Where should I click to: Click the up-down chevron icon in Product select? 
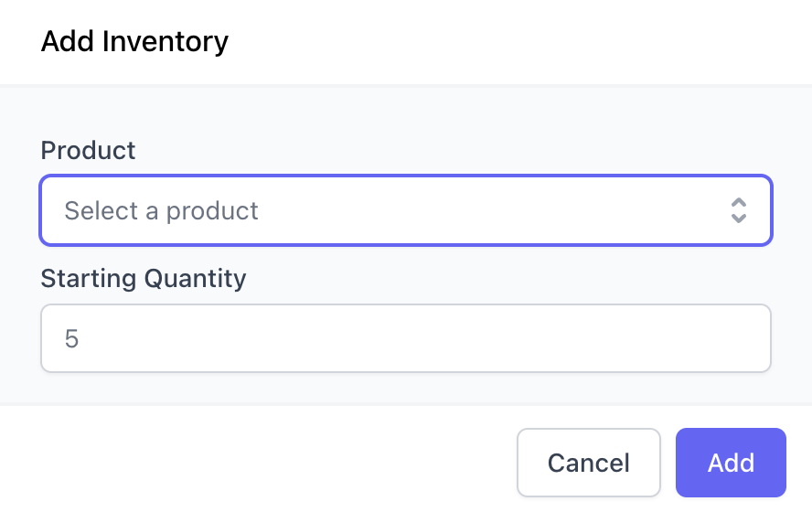pyautogui.click(x=739, y=210)
